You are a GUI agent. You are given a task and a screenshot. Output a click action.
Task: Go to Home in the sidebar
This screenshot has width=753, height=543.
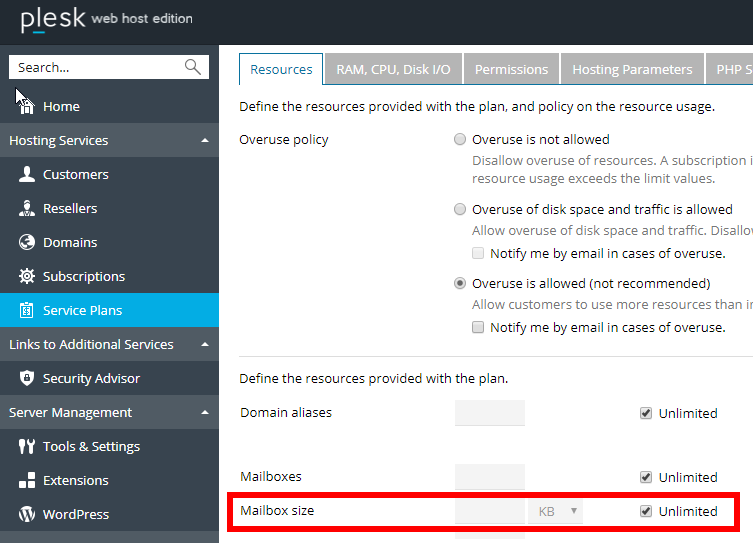pyautogui.click(x=61, y=106)
